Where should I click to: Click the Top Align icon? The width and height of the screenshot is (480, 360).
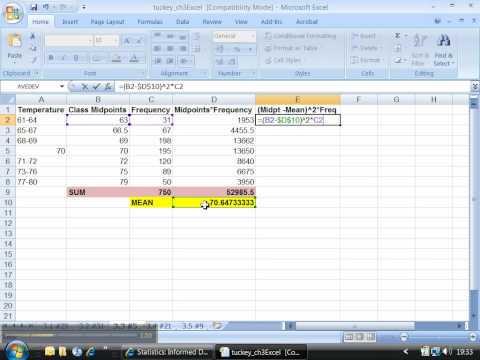(x=157, y=36)
